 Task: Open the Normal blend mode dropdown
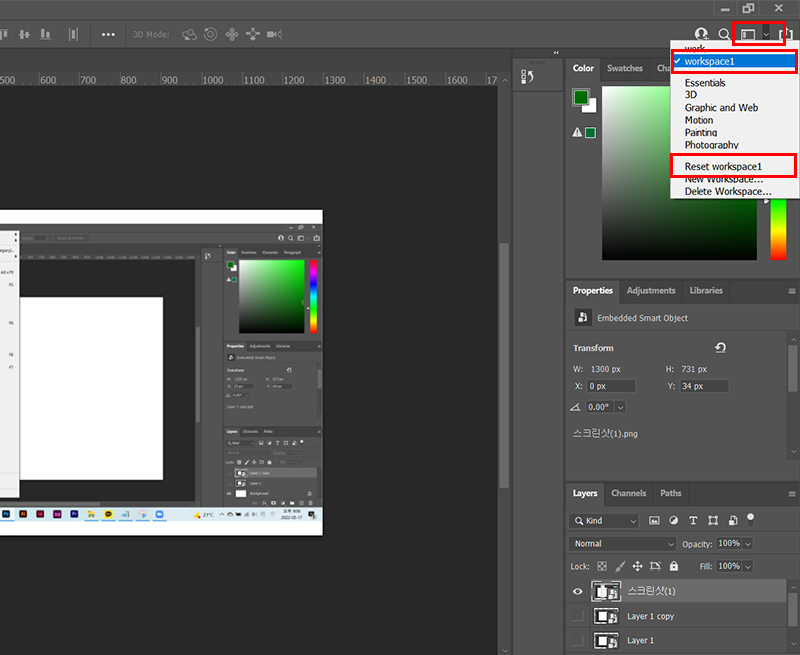click(622, 544)
